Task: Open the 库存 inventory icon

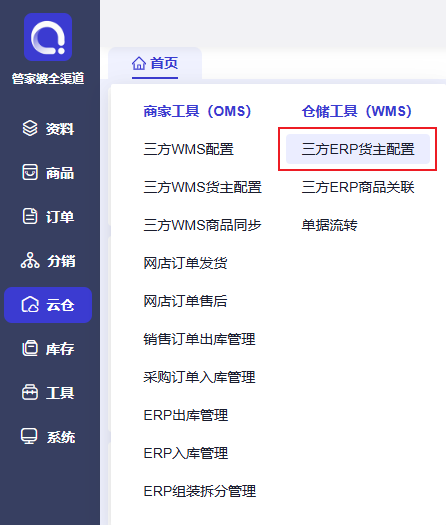Action: [x=30, y=348]
